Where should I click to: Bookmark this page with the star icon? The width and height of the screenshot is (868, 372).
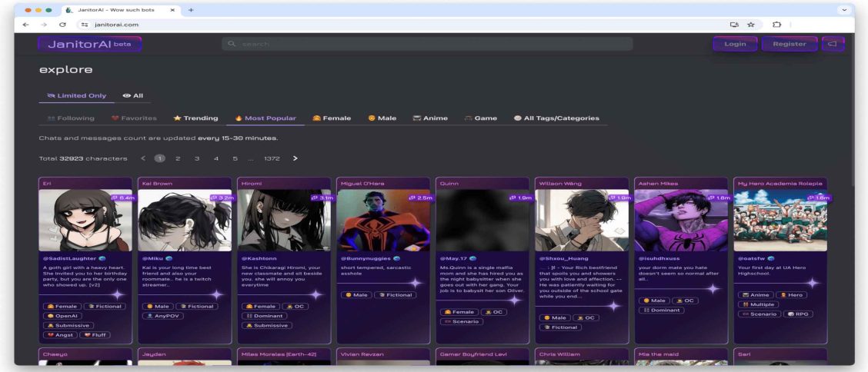point(750,25)
